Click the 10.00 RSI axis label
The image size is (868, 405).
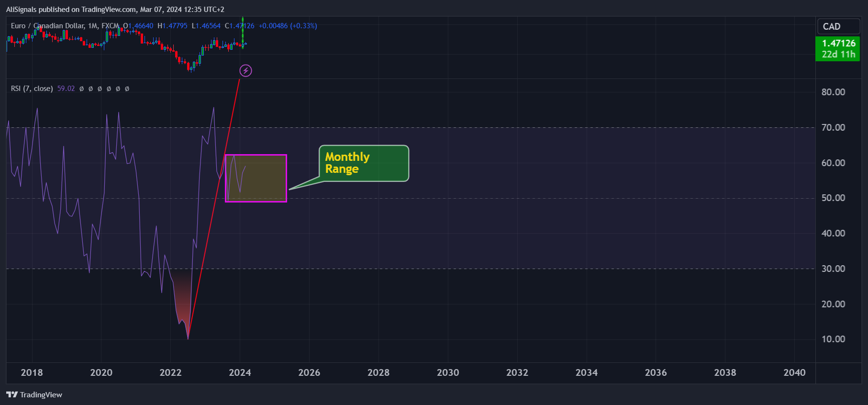point(833,339)
